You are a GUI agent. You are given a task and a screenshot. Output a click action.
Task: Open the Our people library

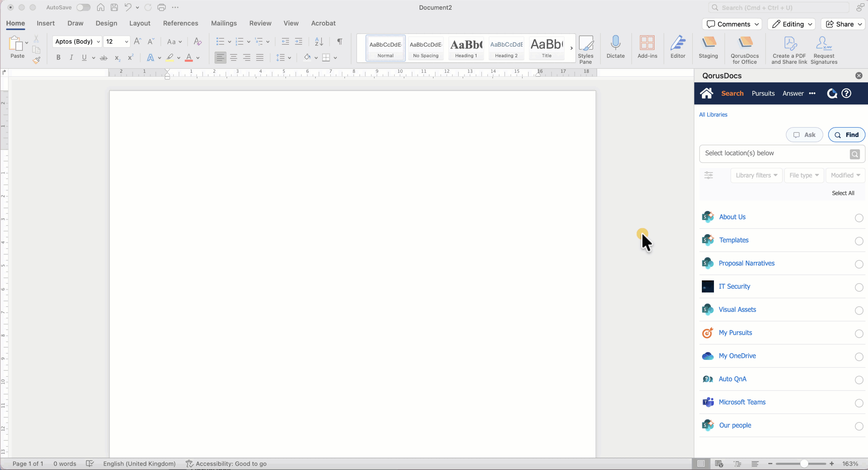735,425
